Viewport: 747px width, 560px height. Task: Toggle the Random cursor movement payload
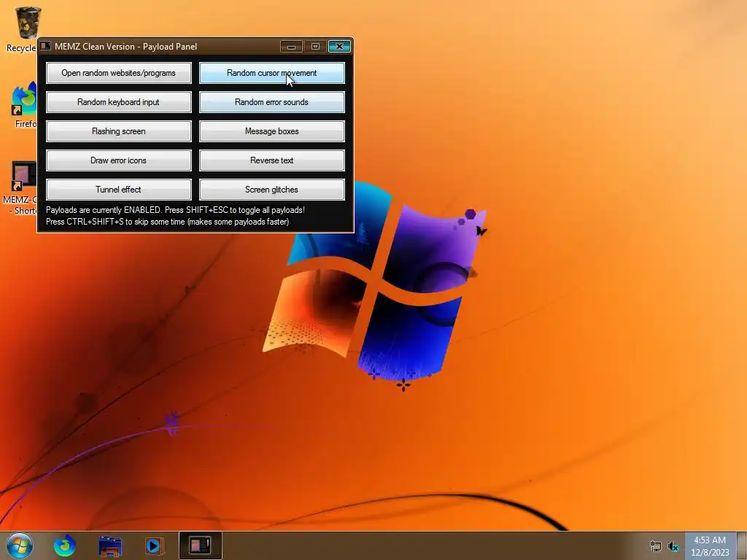pyautogui.click(x=271, y=73)
